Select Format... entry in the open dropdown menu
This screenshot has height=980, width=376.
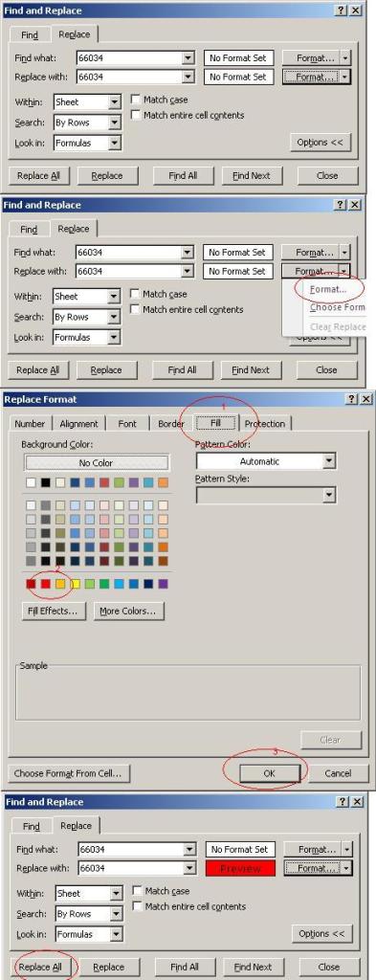tap(328, 289)
